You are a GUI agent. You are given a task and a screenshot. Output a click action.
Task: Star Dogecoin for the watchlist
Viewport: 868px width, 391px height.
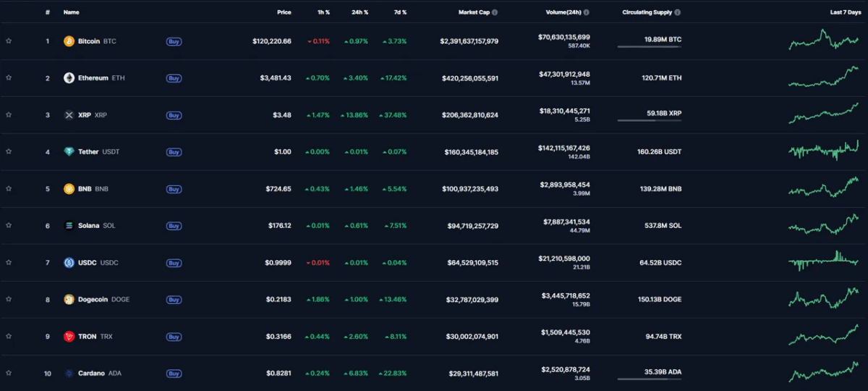9,300
